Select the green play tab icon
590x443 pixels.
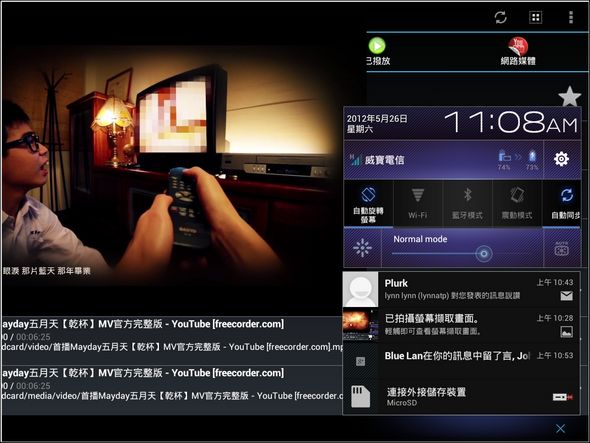(x=377, y=46)
